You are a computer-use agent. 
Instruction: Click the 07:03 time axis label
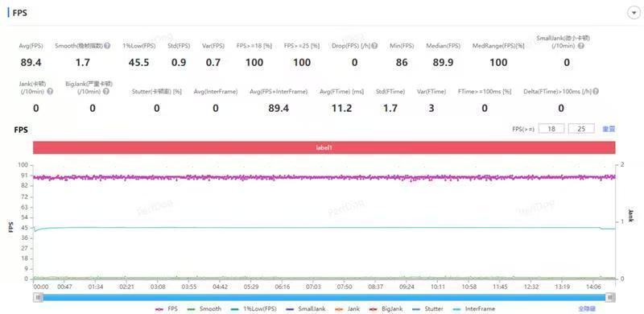coord(313,287)
